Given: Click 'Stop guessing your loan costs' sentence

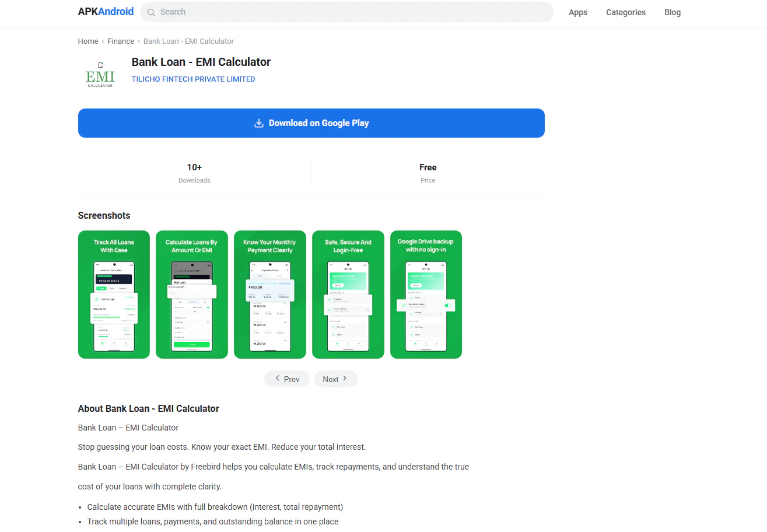Looking at the screenshot, I should (x=222, y=447).
